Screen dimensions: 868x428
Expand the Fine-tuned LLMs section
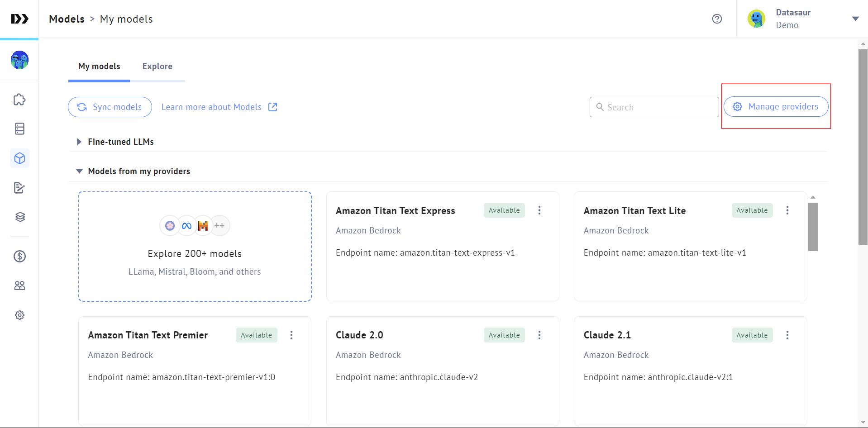79,142
